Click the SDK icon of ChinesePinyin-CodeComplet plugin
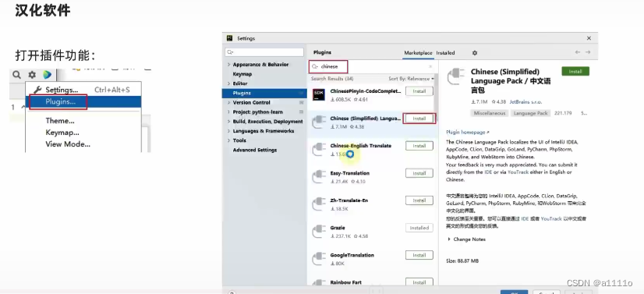Viewport: 644px width, 294px height. point(319,95)
